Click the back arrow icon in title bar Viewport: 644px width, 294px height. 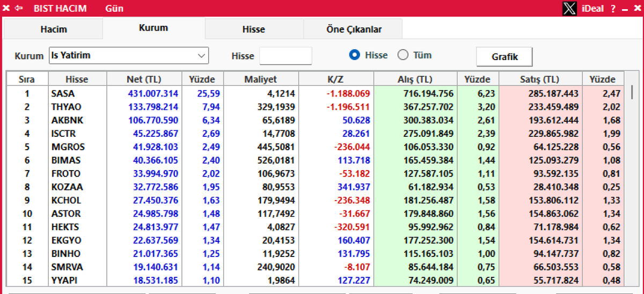point(19,8)
